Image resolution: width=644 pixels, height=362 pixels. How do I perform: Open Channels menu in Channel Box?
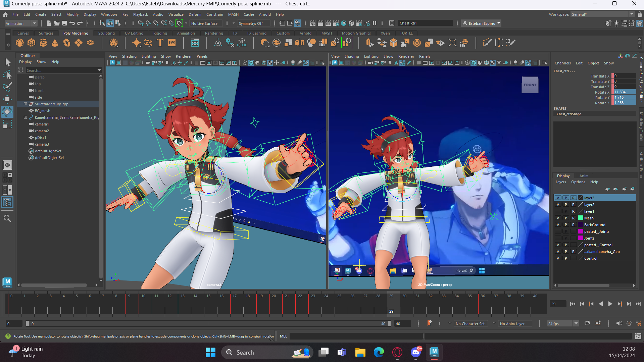(x=563, y=63)
